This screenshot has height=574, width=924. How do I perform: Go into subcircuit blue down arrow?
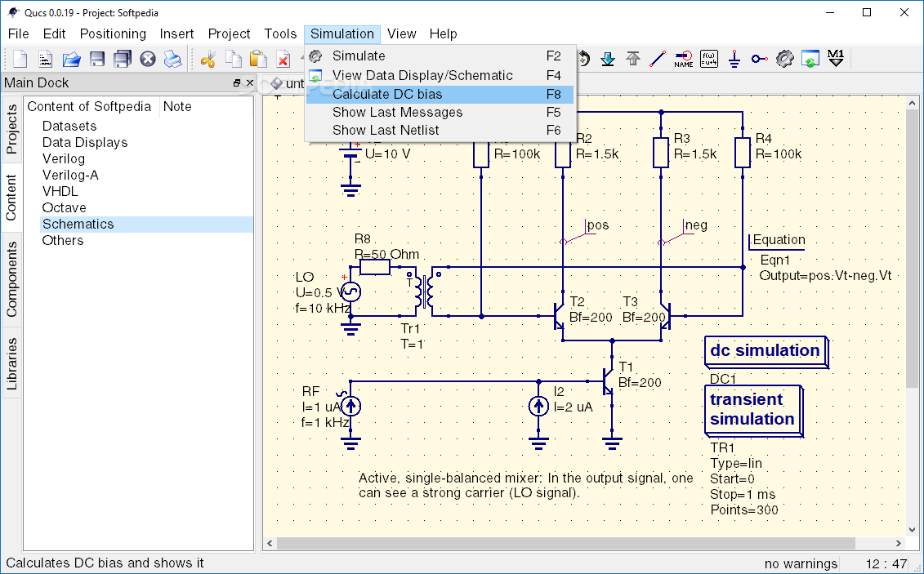[608, 59]
